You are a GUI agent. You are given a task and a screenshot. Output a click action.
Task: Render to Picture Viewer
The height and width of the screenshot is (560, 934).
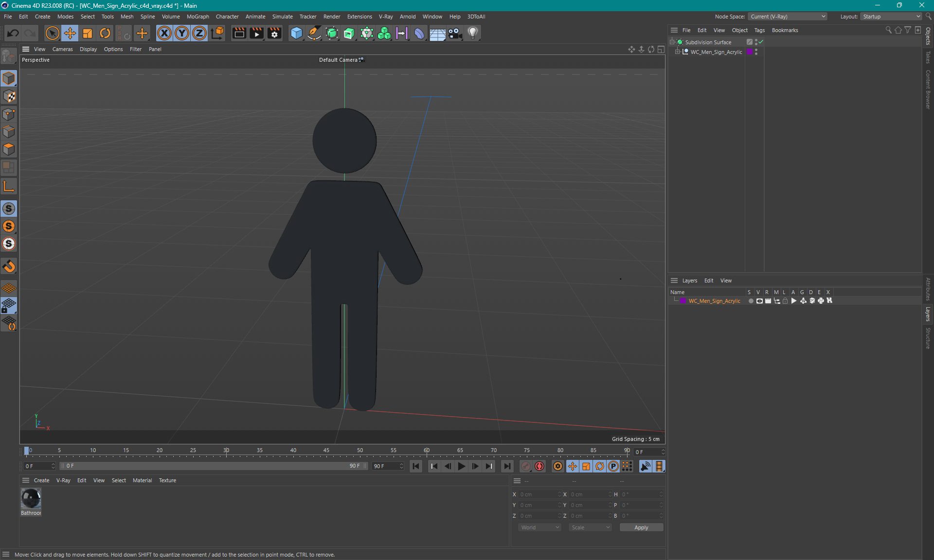[256, 33]
